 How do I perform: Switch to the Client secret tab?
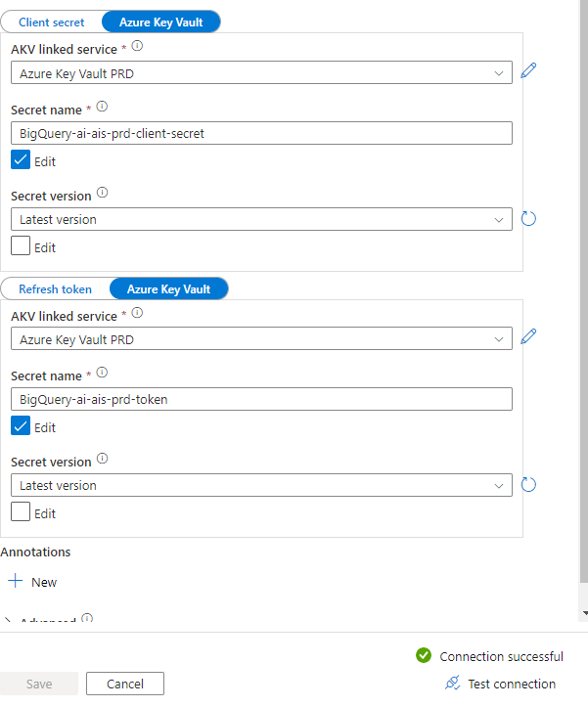click(x=51, y=22)
